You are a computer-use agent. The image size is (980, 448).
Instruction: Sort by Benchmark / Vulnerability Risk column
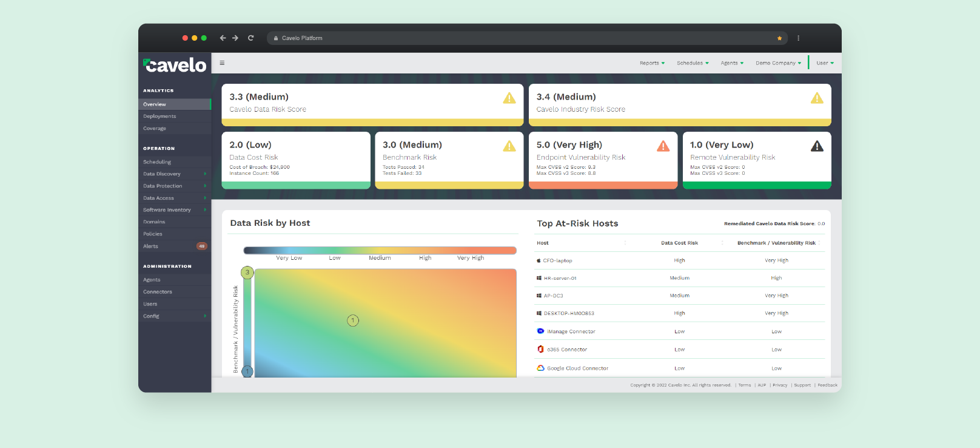click(777, 243)
